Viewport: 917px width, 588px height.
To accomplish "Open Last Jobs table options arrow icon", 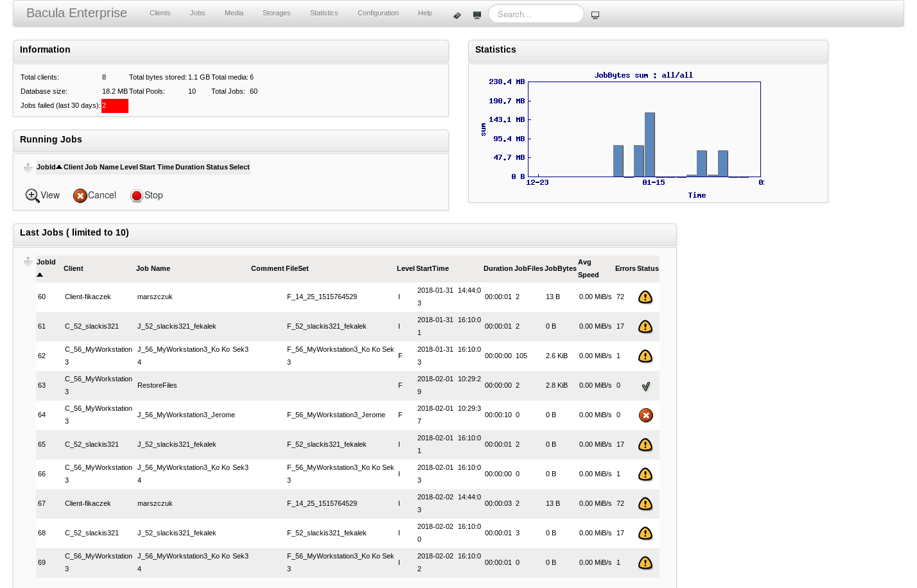I will tap(28, 262).
